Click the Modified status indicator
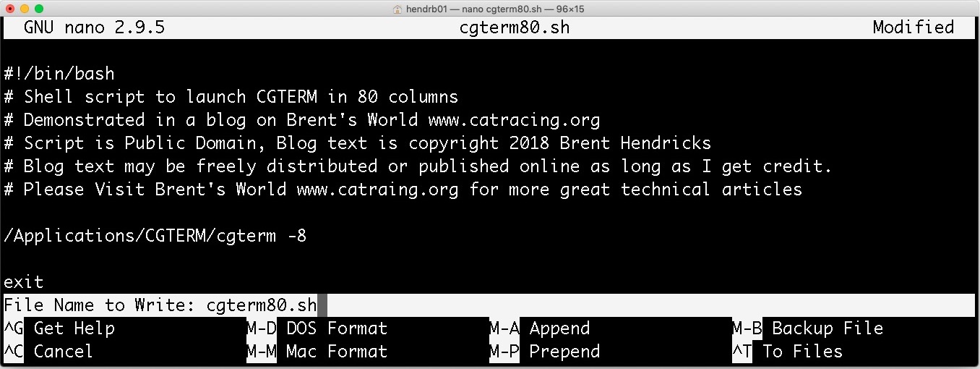 pyautogui.click(x=914, y=27)
